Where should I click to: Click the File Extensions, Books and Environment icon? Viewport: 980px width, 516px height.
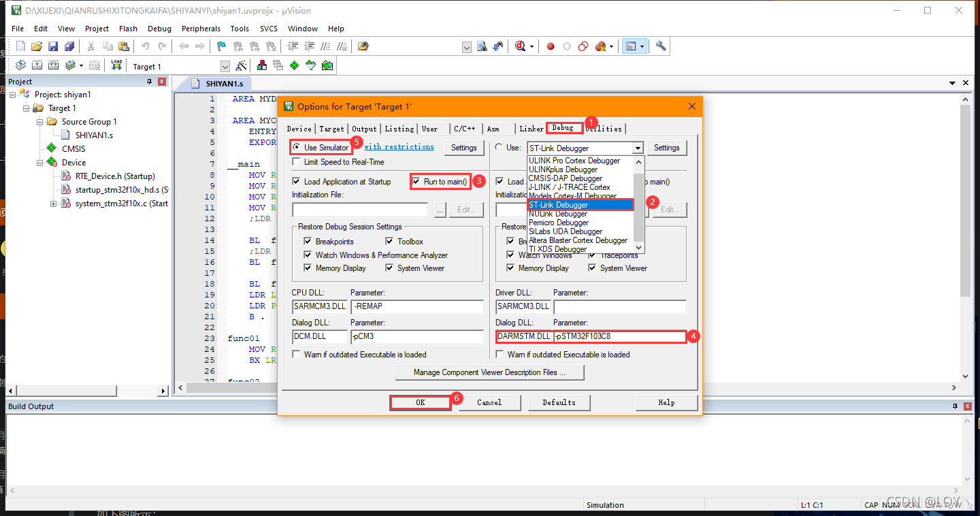[x=262, y=66]
